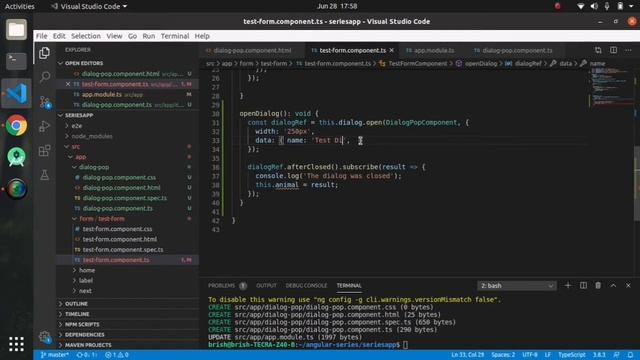The width and height of the screenshot is (640, 360).
Task: Open the Edit menu
Action: pos(59,36)
